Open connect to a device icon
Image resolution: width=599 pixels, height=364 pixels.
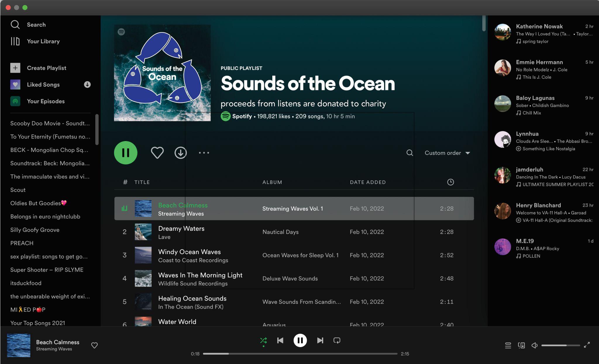521,345
